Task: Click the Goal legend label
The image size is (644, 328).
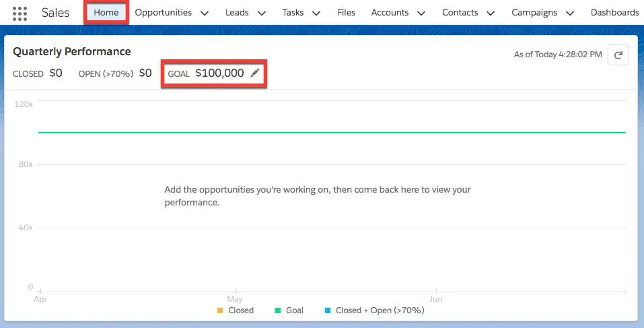Action: [x=295, y=310]
